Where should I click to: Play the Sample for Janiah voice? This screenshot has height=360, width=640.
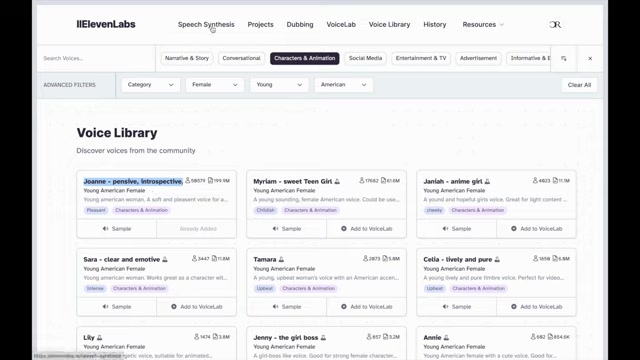pyautogui.click(x=457, y=229)
